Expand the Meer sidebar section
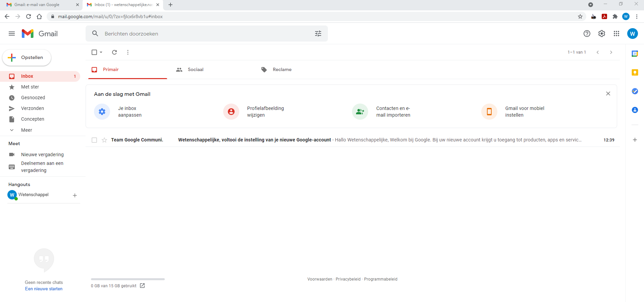This screenshot has height=302, width=644. (x=27, y=130)
